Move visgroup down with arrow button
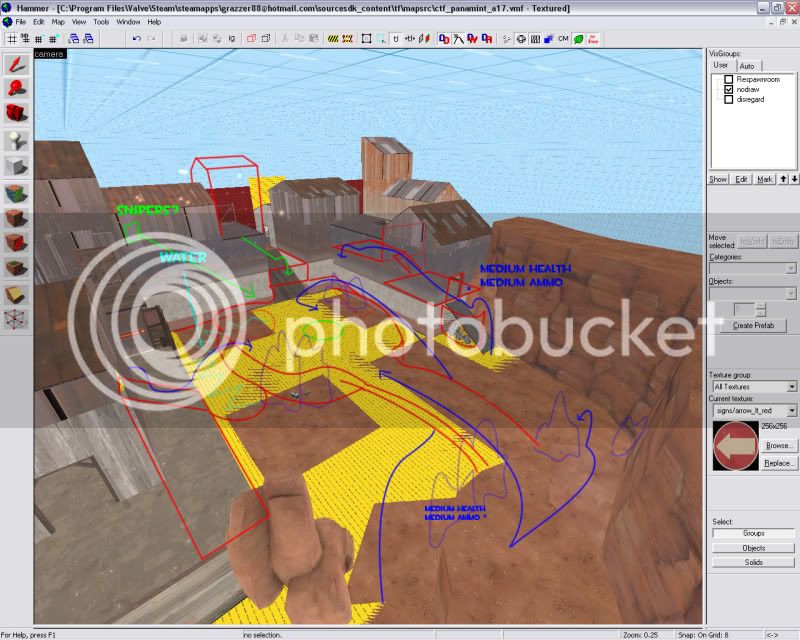 point(794,179)
